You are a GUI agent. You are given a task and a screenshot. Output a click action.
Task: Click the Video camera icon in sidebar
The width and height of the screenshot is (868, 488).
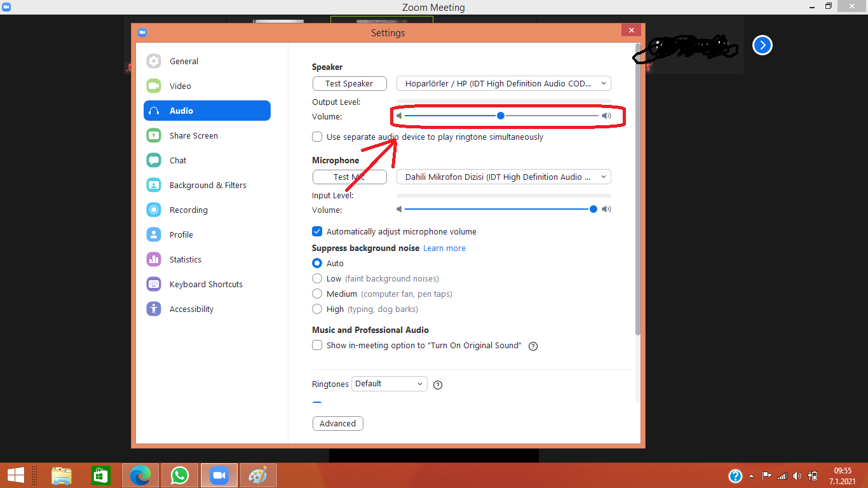coord(154,86)
